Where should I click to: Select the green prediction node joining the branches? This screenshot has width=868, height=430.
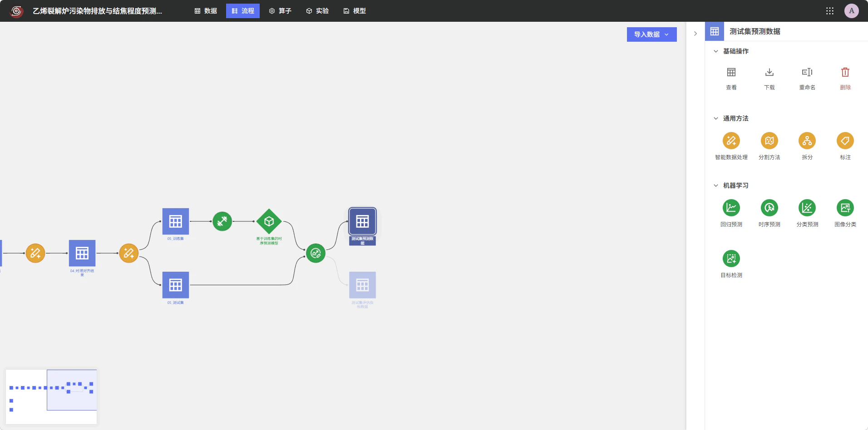pos(316,253)
